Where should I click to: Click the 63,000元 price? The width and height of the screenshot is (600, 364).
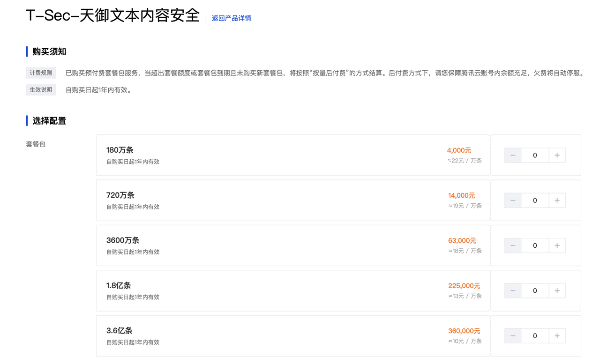[x=462, y=241]
